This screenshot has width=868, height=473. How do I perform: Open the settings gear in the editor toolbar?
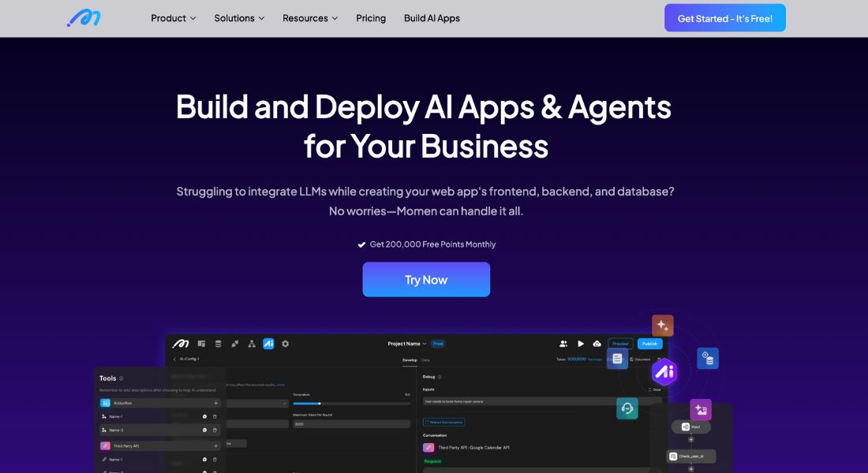pos(285,344)
